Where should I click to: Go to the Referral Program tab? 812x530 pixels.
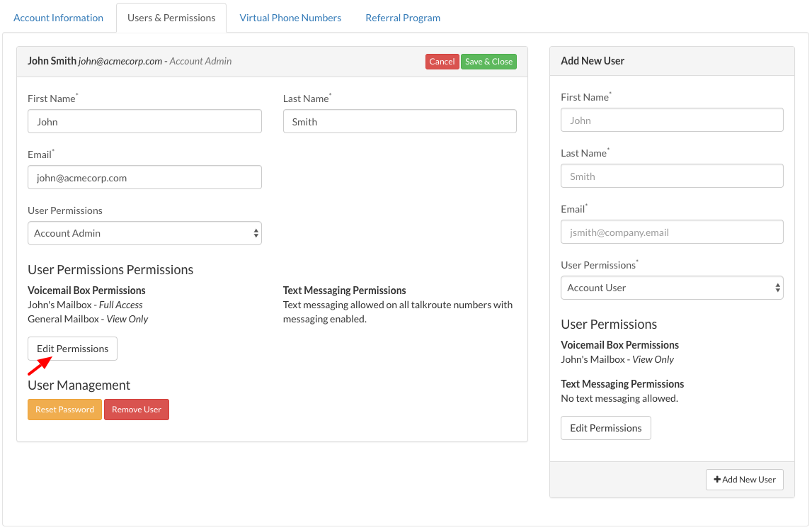click(x=403, y=18)
